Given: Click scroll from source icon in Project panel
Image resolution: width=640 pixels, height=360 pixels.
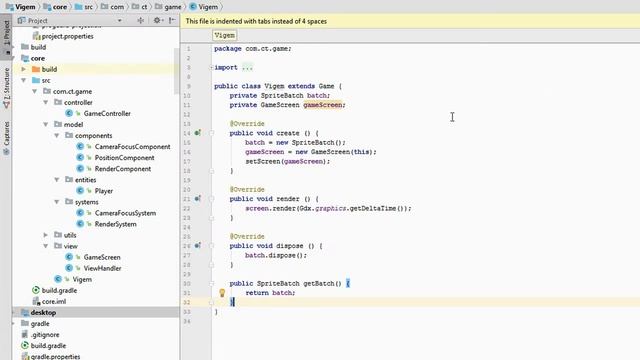Looking at the screenshot, I should 140,20.
